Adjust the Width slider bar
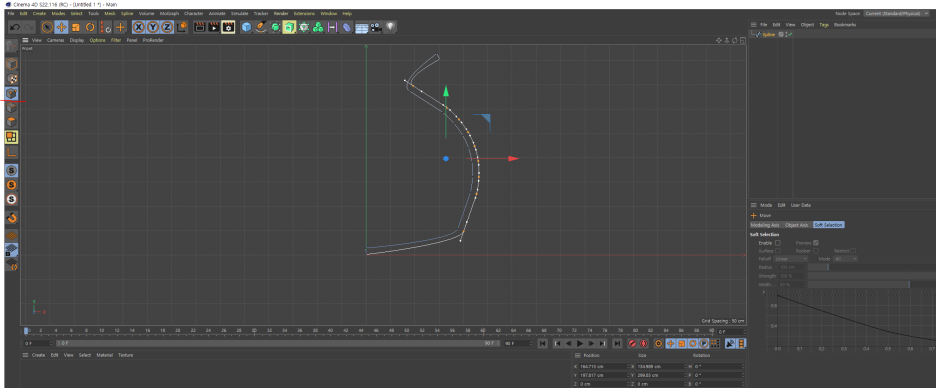Viewport: 936px width, 388px height. tap(872, 285)
